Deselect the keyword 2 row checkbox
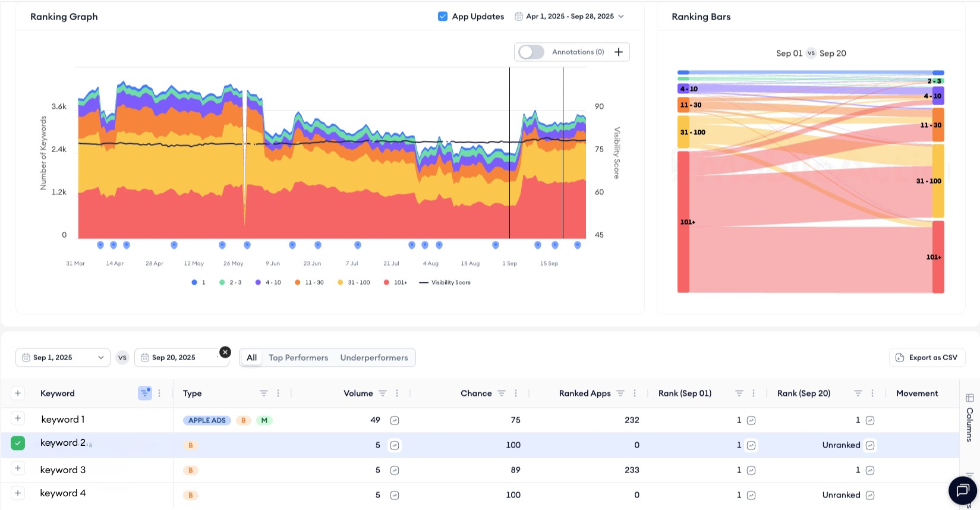 (x=18, y=443)
